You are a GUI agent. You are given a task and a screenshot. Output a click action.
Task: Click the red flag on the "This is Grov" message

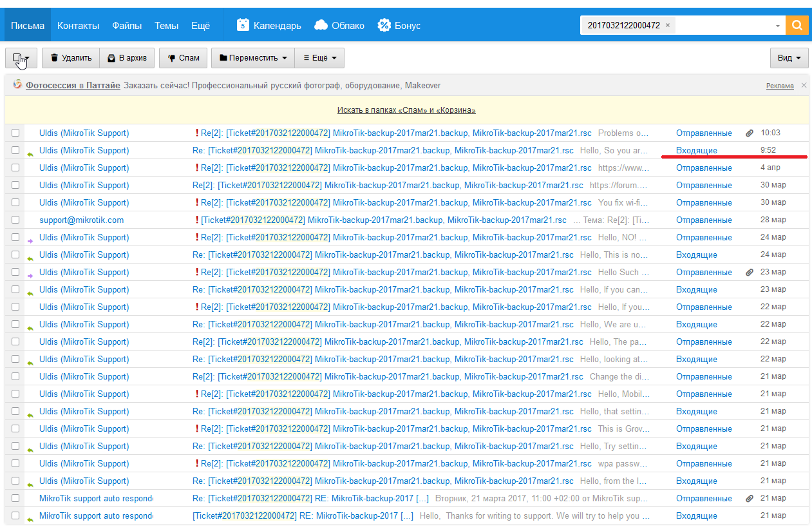(x=196, y=428)
